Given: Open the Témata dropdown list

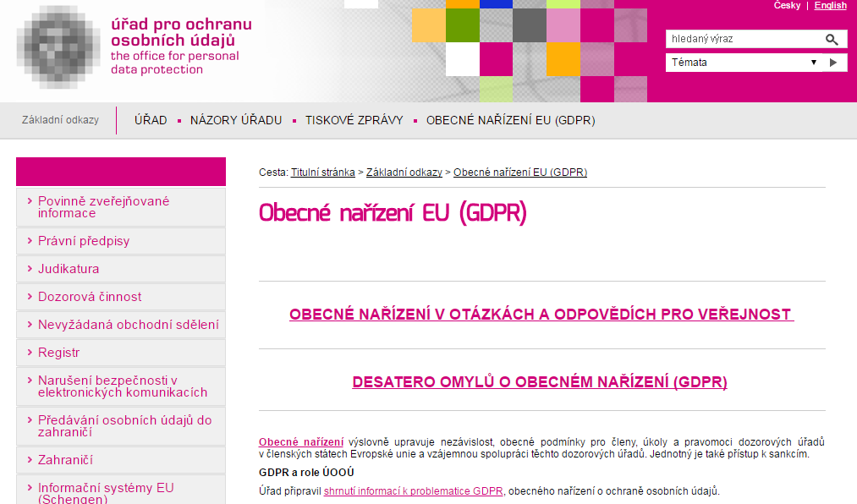Looking at the screenshot, I should click(744, 63).
